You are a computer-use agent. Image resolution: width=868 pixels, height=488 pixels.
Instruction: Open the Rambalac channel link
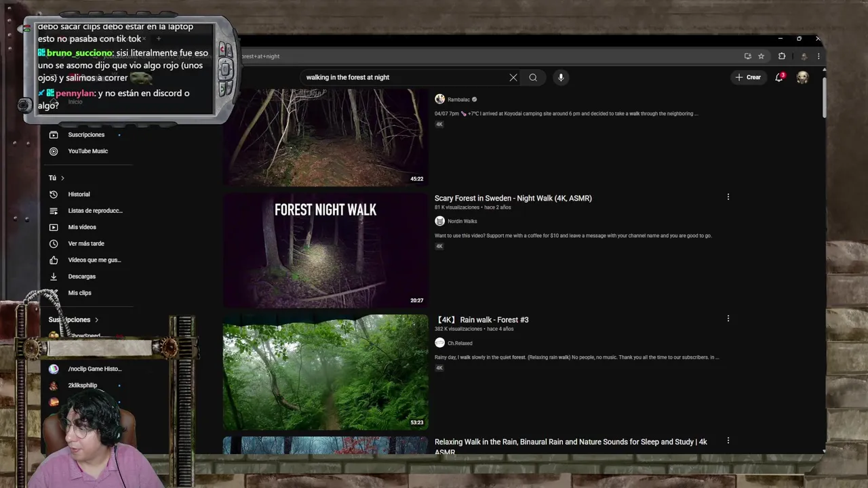[x=458, y=100]
